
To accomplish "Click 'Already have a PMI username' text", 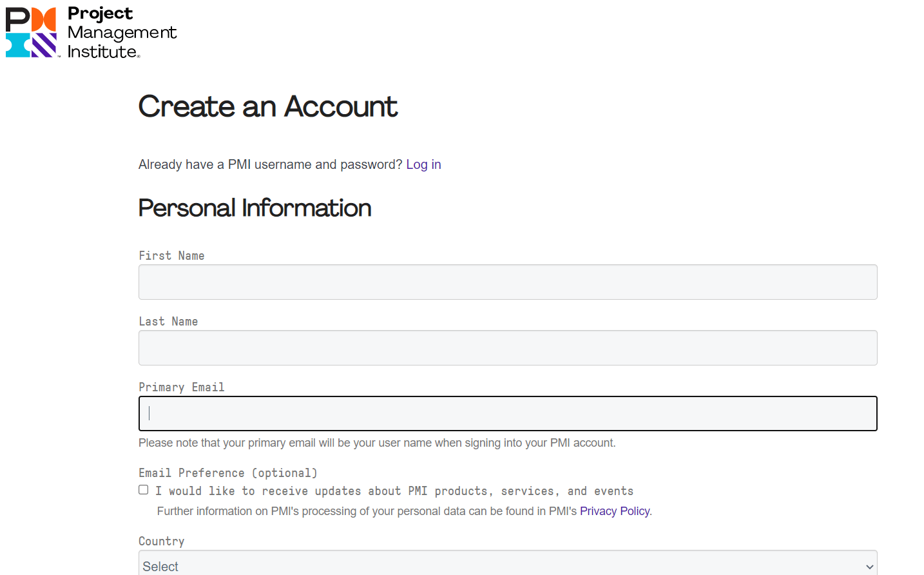I will pos(270,164).
